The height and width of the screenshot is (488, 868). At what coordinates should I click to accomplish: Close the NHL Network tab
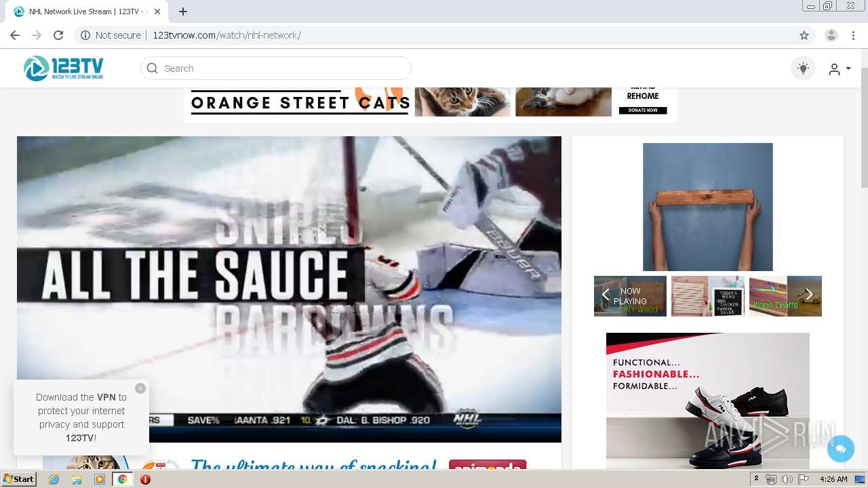[x=157, y=12]
